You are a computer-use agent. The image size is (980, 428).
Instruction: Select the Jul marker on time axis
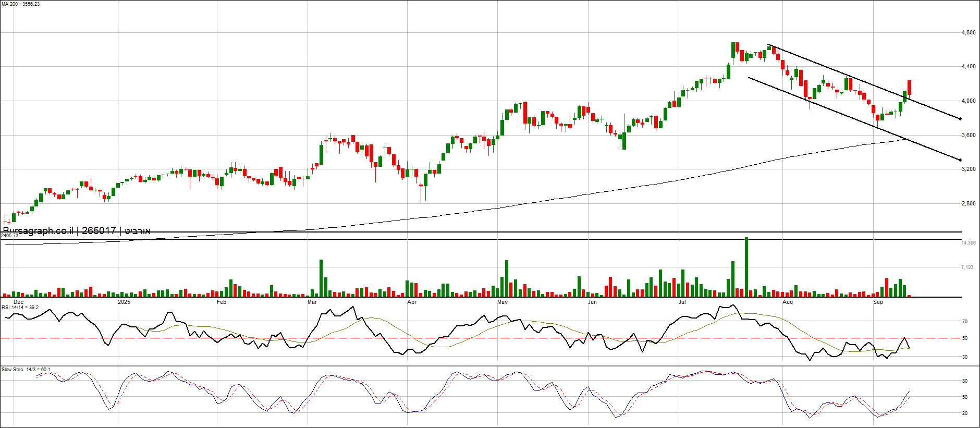pos(682,302)
